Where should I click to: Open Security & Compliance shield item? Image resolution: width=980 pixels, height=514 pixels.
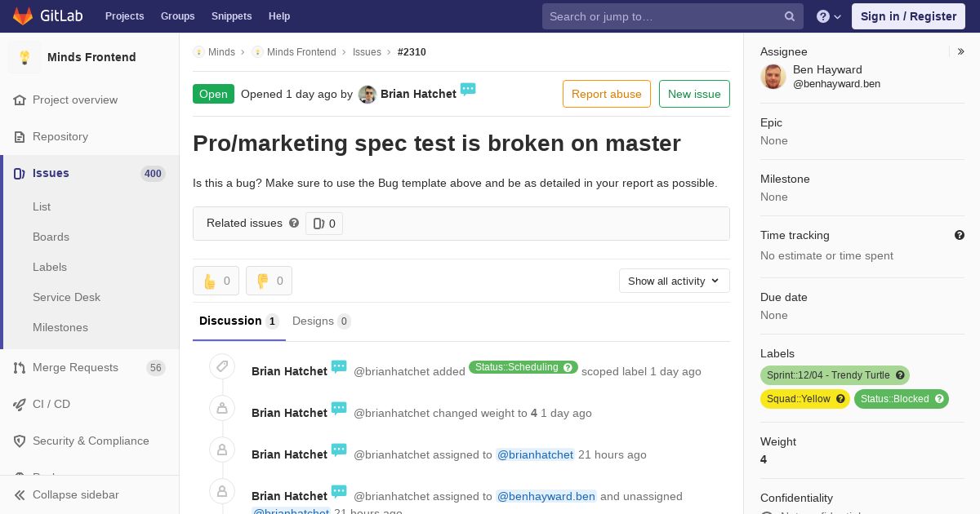(x=89, y=441)
